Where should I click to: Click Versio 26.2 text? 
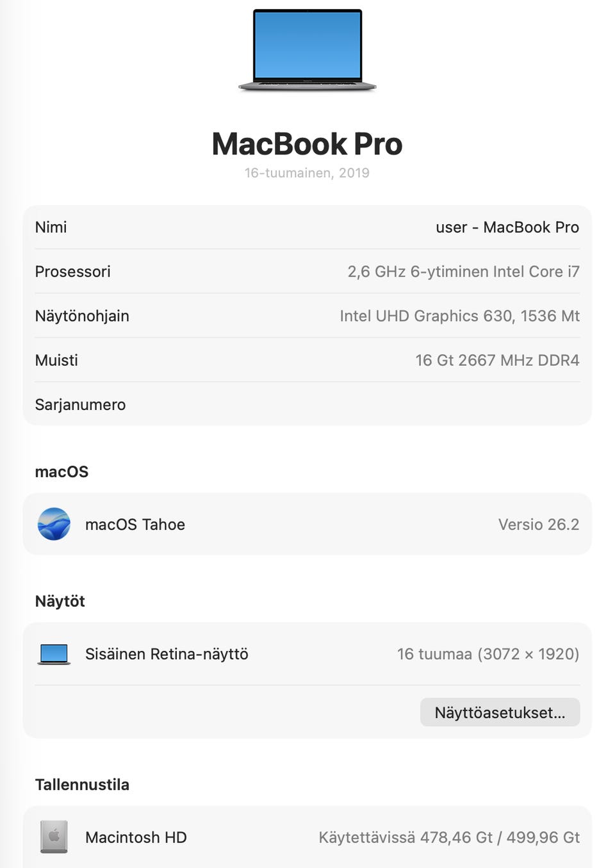[539, 525]
